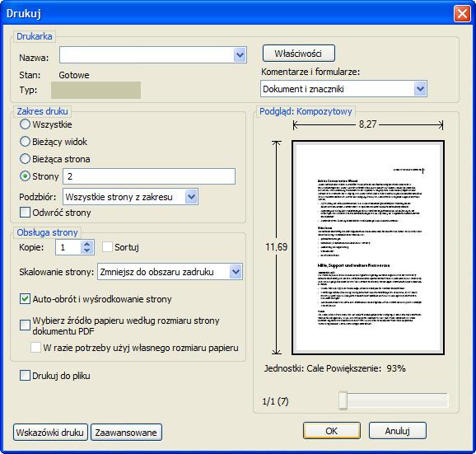Toggle the Sortuj checkbox

click(x=107, y=247)
